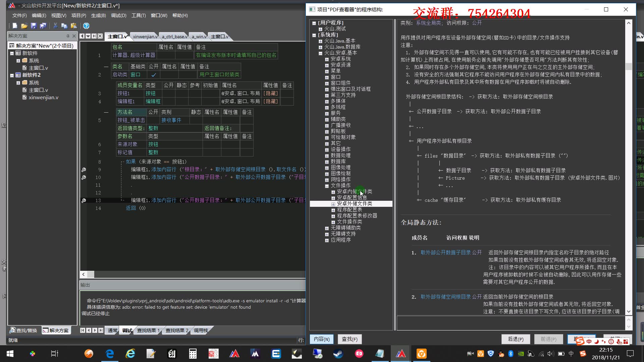Open the 取外部存储空间根目录 method link
Image resolution: width=644 pixels, height=362 pixels.
click(x=445, y=297)
